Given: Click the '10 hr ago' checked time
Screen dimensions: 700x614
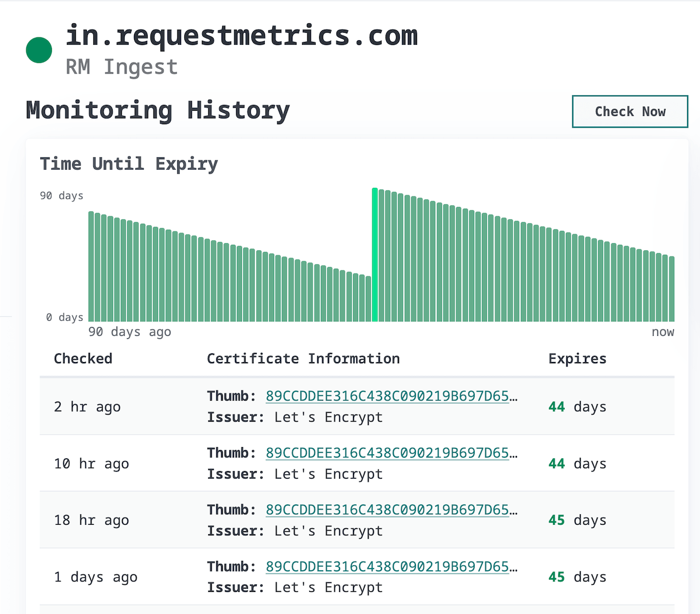Looking at the screenshot, I should click(x=92, y=464).
